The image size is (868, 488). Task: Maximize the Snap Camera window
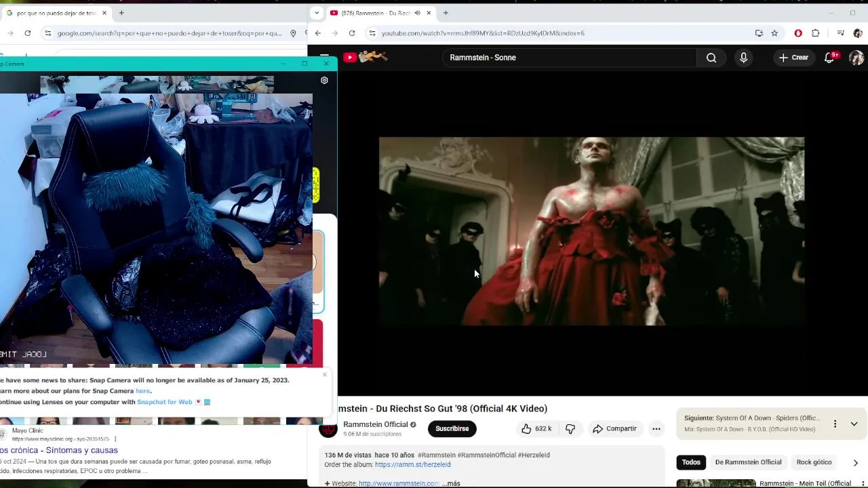click(x=304, y=64)
